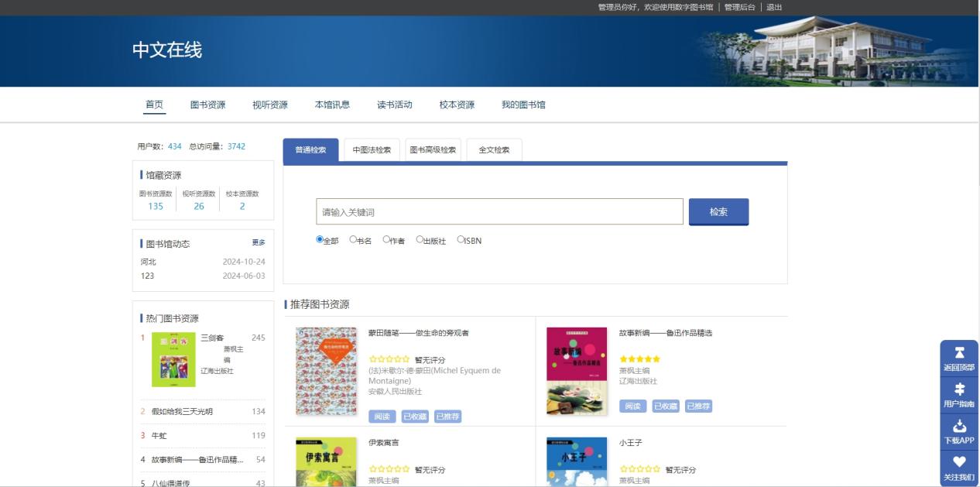Click 阅读 button for 蒙田随笔
This screenshot has height=487, width=980.
(382, 417)
